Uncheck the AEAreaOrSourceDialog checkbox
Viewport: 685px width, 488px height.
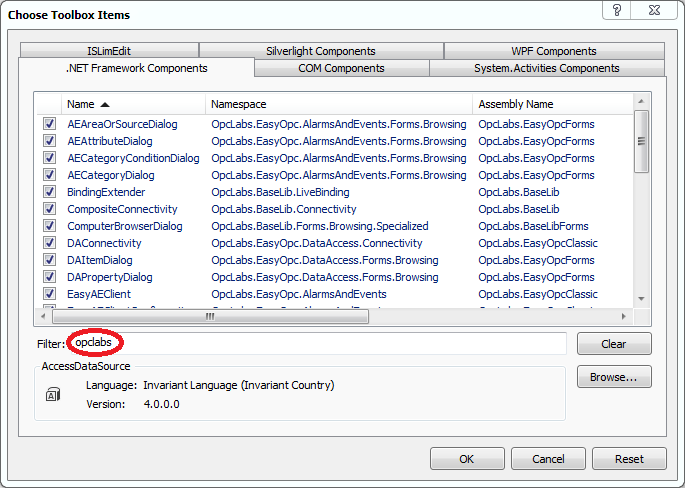pos(49,124)
